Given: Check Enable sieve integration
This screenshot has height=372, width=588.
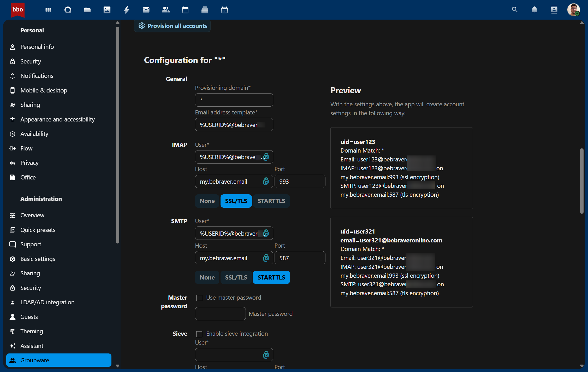Looking at the screenshot, I should tap(199, 334).
